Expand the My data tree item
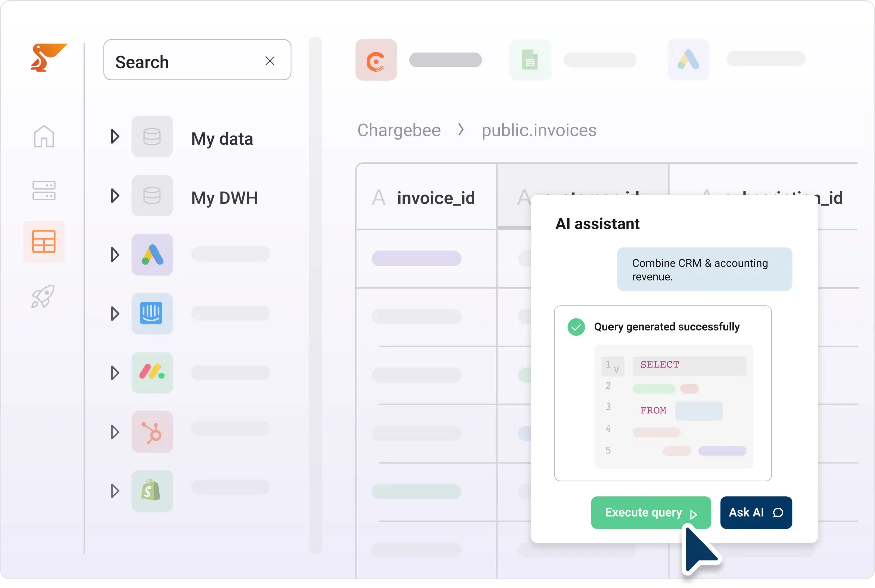This screenshot has width=875, height=588. point(115,136)
